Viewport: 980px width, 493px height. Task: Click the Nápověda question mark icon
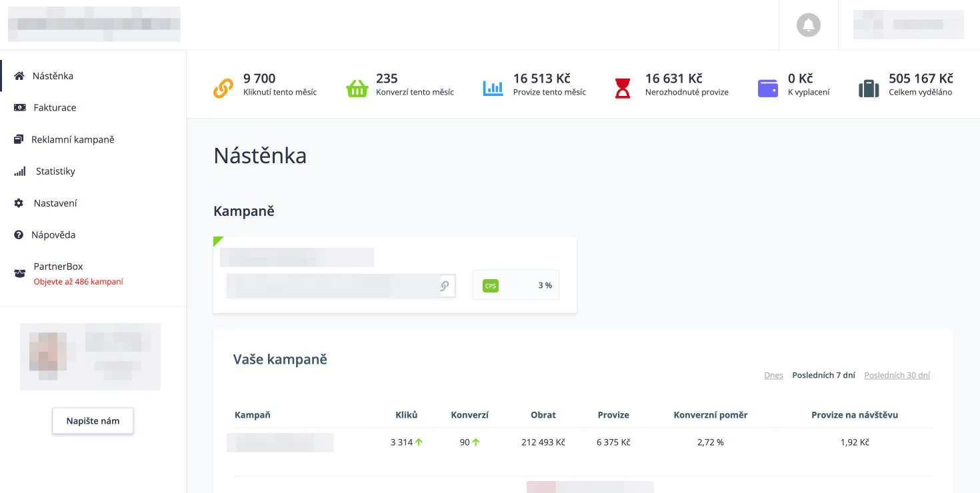[x=19, y=235]
